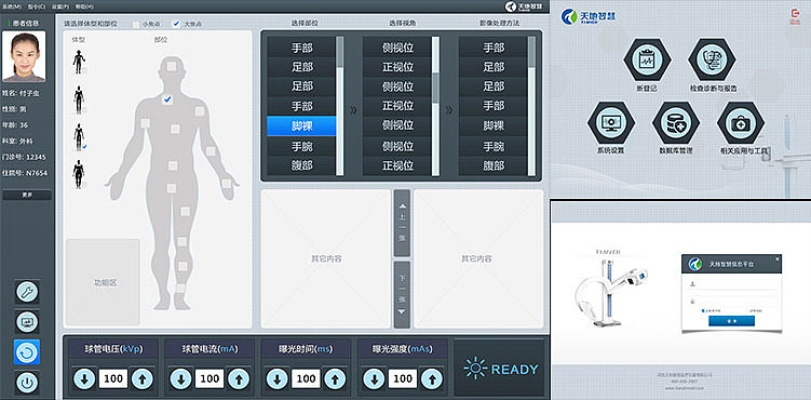811x400 pixels.
Task: Click the wrench tool icon in sidebar
Action: pyautogui.click(x=27, y=291)
